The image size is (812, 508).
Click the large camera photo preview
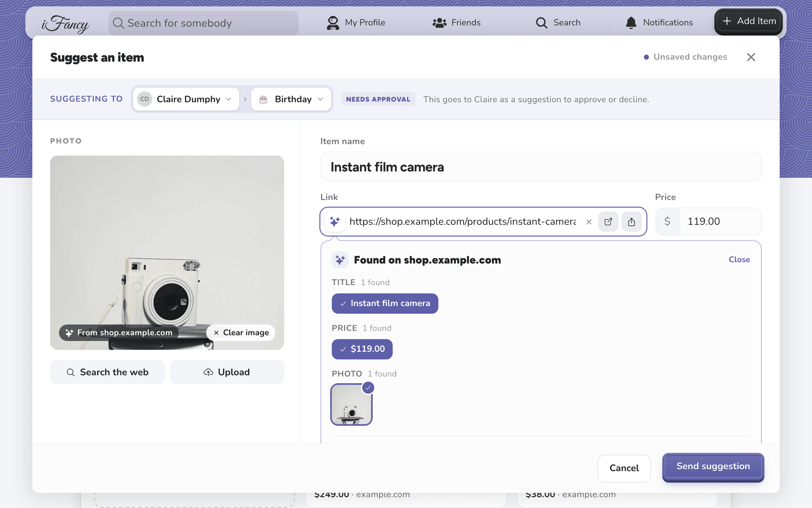click(167, 253)
